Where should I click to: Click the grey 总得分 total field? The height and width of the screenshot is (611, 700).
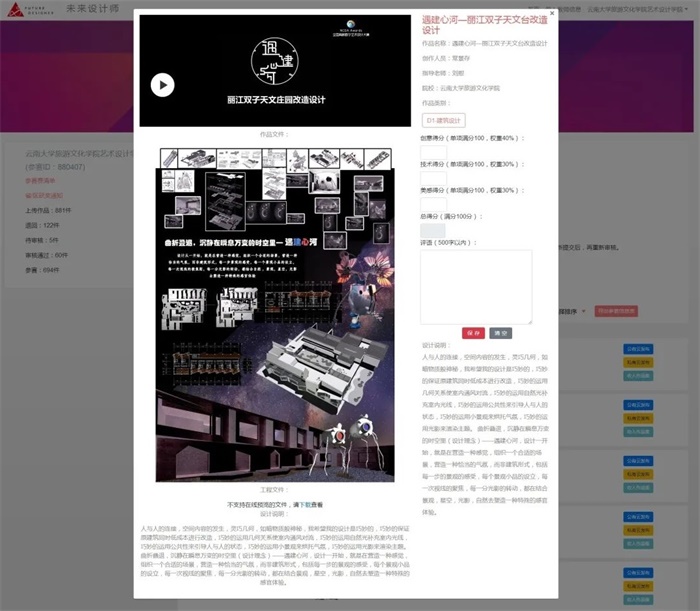point(433,230)
